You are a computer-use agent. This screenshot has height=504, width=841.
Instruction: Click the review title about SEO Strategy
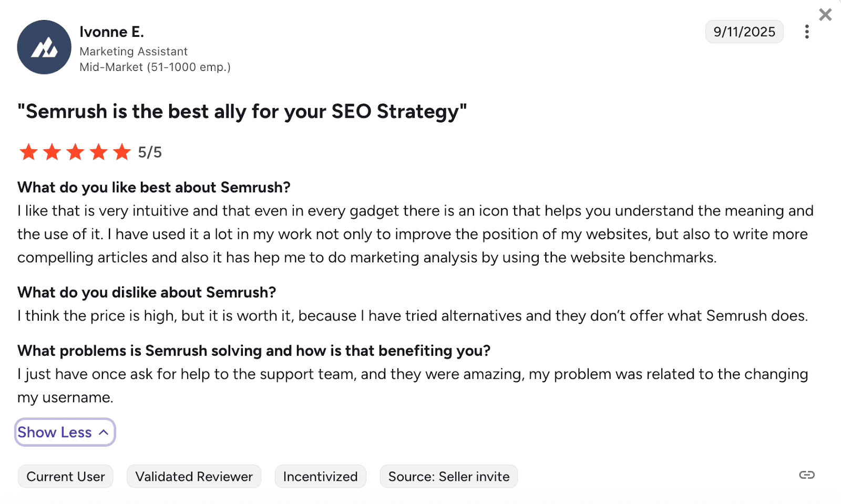click(242, 112)
